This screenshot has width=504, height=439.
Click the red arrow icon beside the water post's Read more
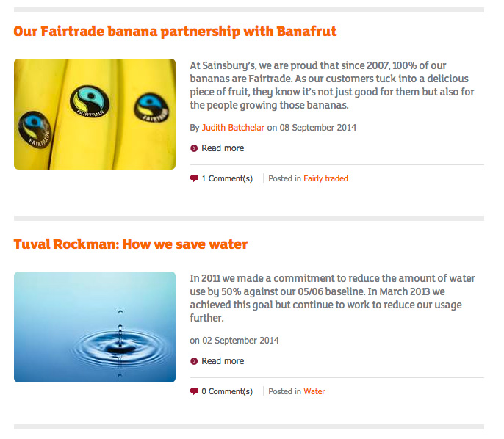click(x=194, y=361)
